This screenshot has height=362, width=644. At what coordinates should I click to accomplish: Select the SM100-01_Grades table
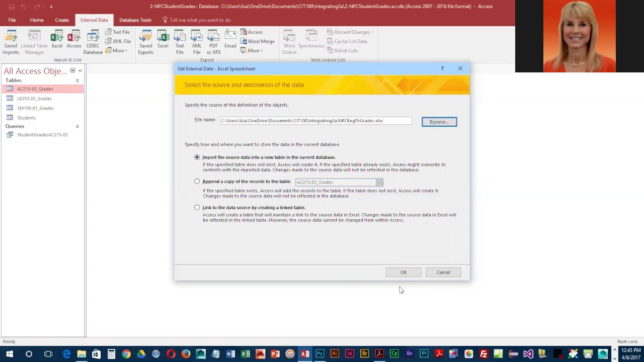point(43,108)
